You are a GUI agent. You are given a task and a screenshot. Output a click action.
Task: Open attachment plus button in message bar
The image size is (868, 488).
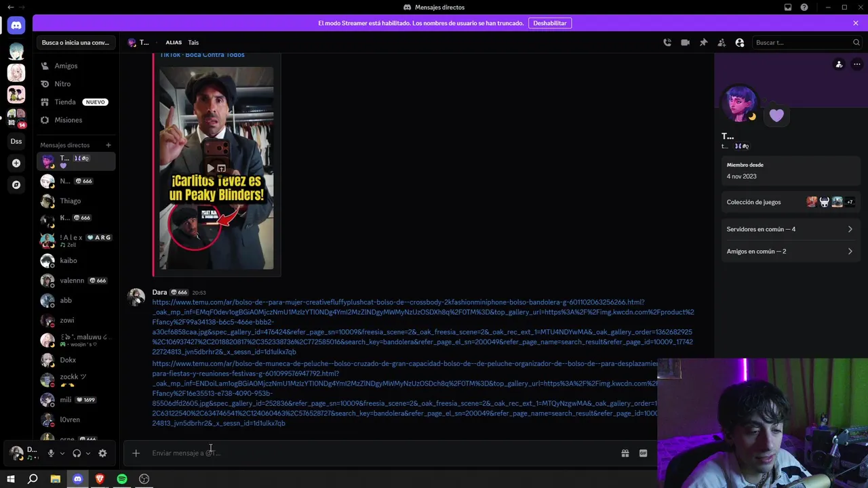(136, 453)
